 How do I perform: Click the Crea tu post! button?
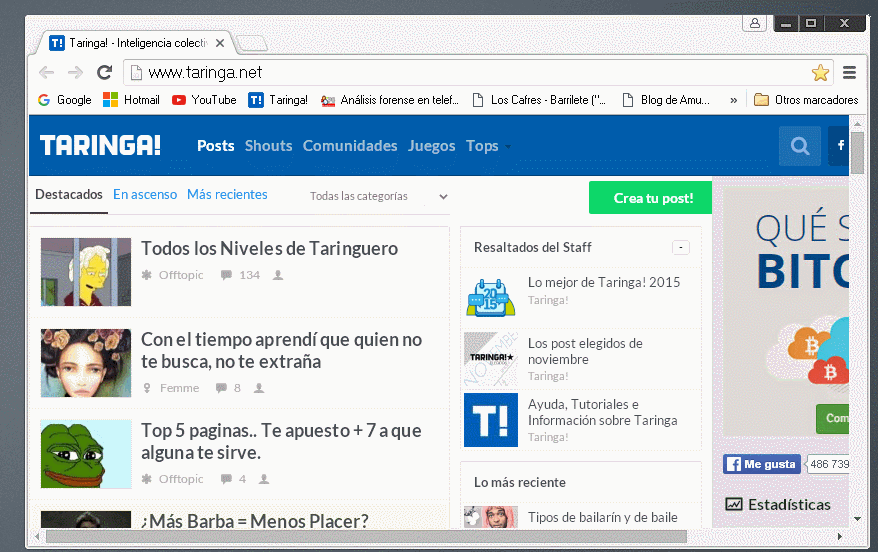650,198
